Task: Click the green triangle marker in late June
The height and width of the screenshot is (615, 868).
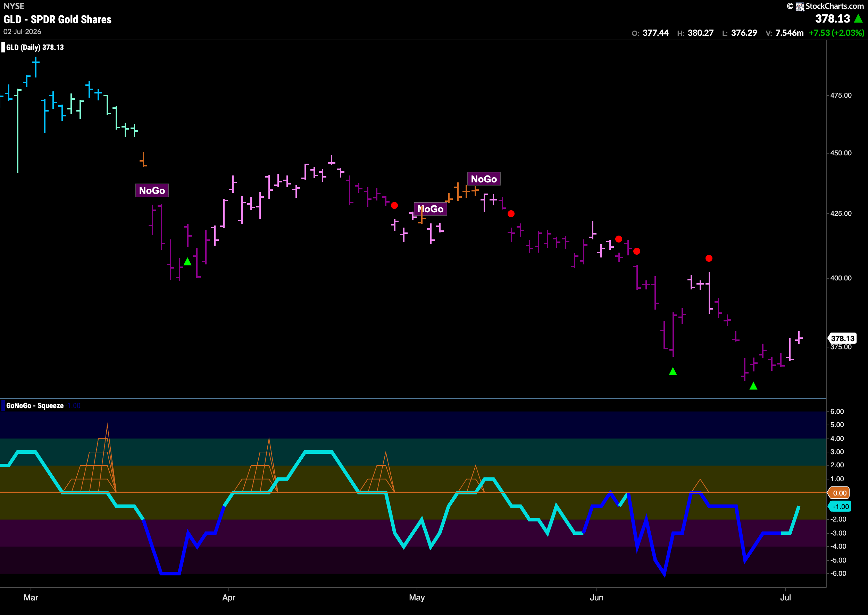Action: 753,386
